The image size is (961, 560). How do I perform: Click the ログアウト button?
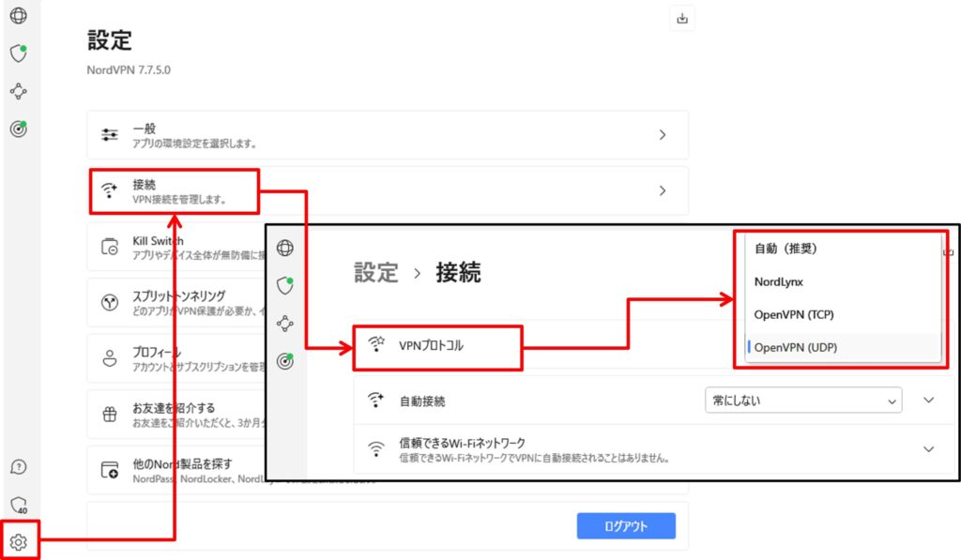pyautogui.click(x=625, y=526)
